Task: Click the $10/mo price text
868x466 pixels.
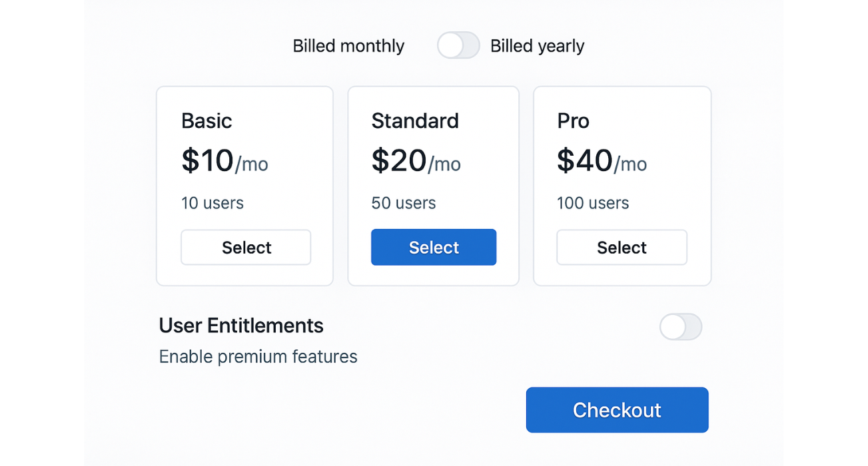Action: coord(224,160)
